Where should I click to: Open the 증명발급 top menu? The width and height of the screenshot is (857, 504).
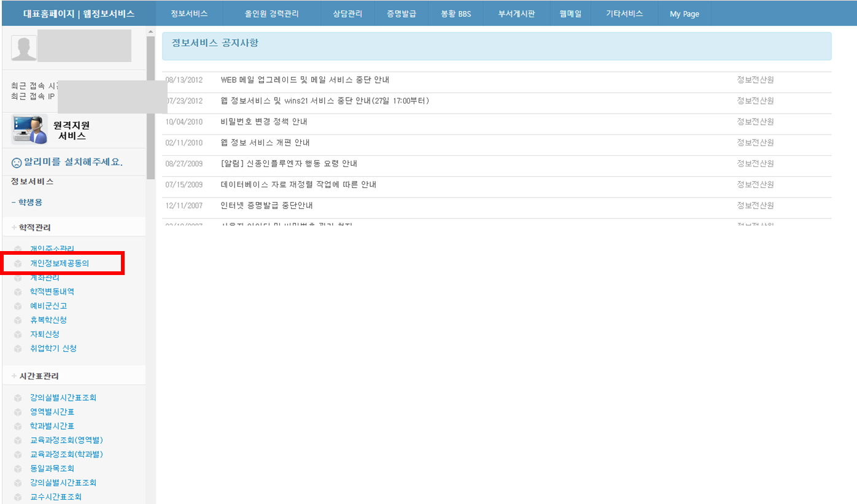[x=401, y=14]
